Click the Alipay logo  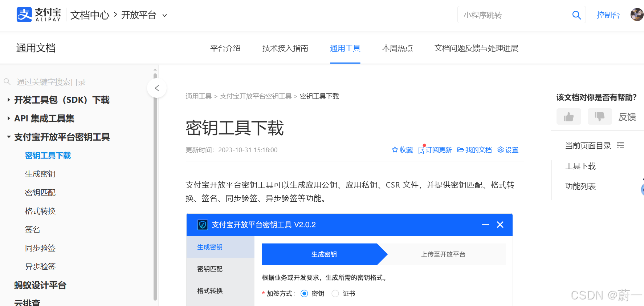point(39,15)
